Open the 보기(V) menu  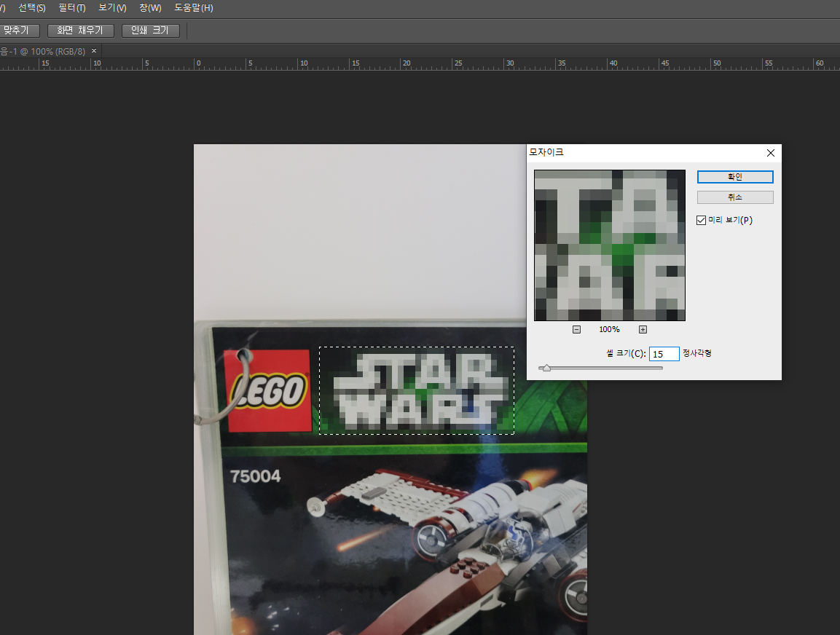(x=112, y=8)
